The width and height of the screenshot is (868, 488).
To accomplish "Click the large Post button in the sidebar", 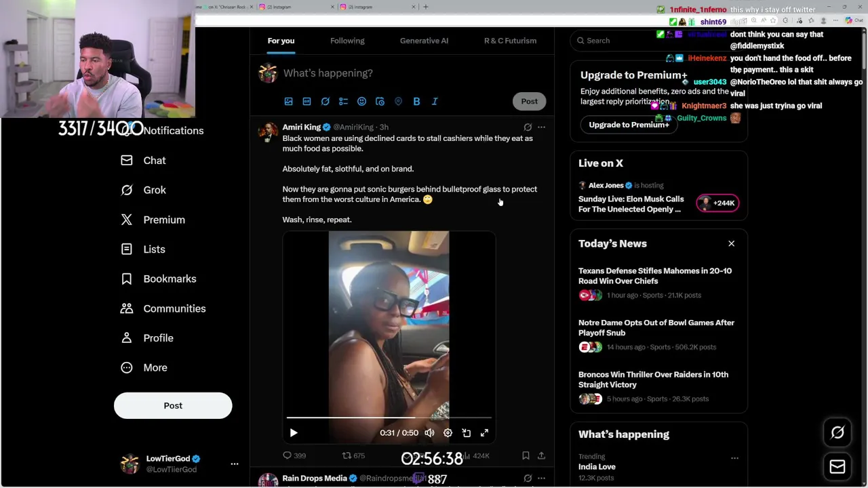I will (x=173, y=405).
